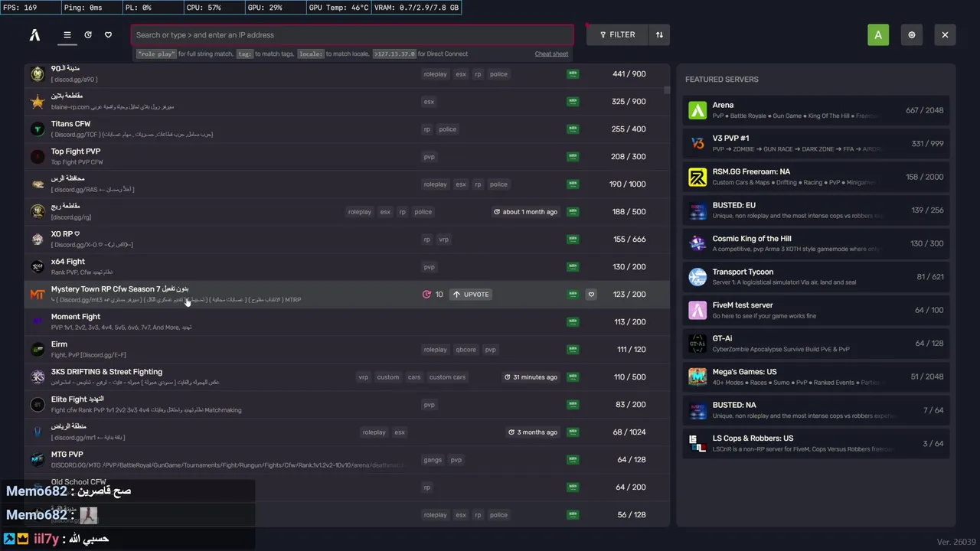This screenshot has height=551, width=980.
Task: Select the 'qbcore' tag on Eirm row
Action: pyautogui.click(x=466, y=350)
